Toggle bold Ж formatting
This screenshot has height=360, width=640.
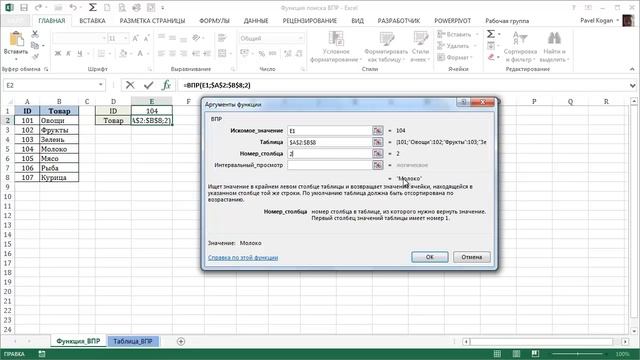click(58, 53)
